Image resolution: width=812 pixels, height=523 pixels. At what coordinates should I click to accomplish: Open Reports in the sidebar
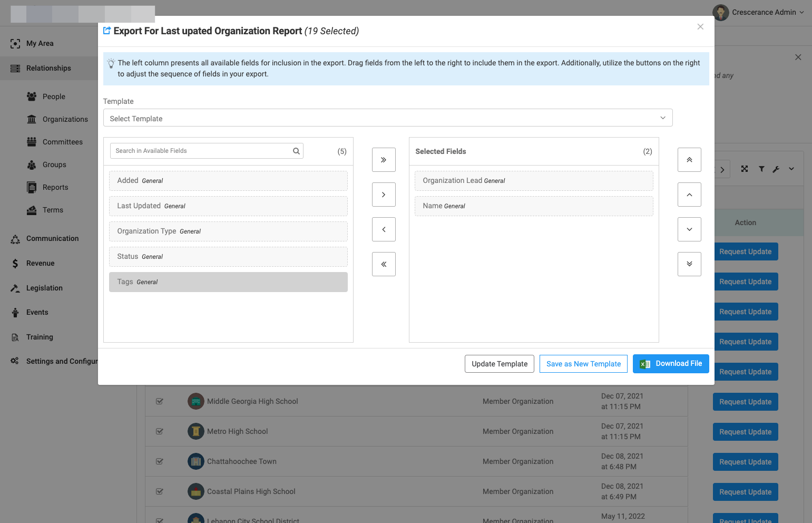click(55, 187)
